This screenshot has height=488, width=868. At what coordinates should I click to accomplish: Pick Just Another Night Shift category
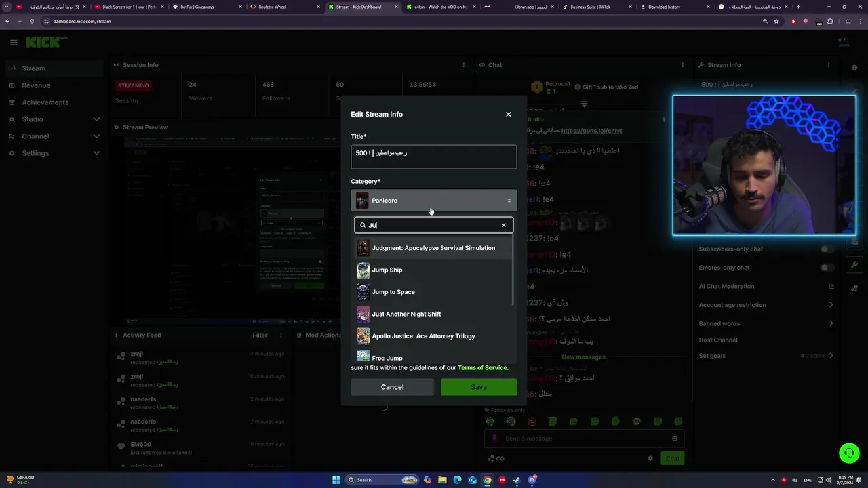pos(433,314)
